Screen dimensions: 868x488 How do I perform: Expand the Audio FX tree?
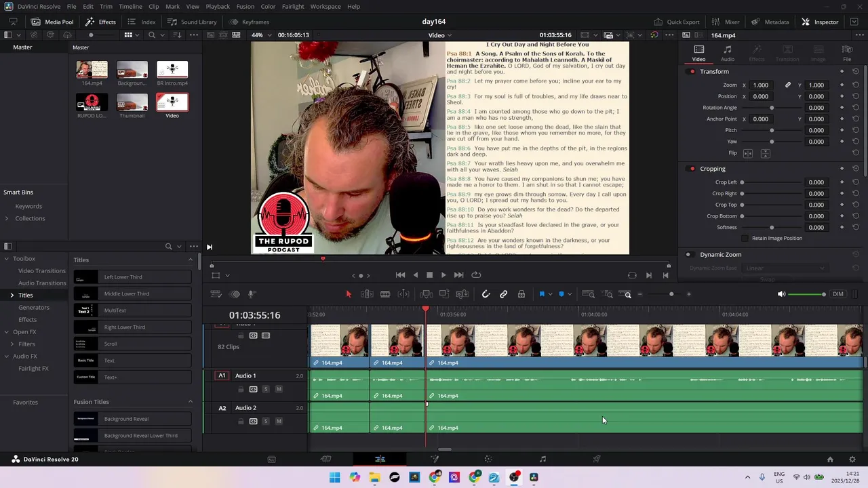click(x=7, y=357)
